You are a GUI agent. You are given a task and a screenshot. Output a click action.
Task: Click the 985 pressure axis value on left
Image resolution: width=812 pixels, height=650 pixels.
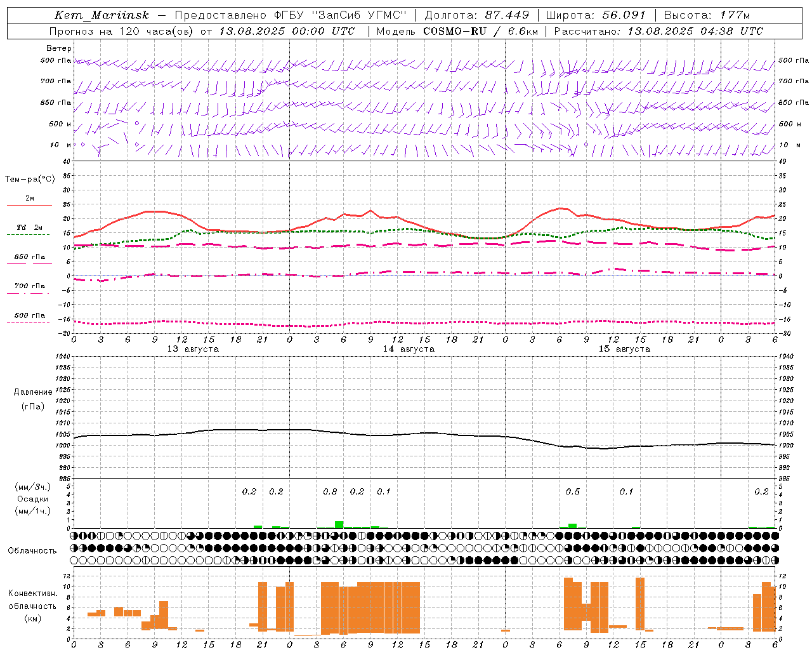[64, 479]
